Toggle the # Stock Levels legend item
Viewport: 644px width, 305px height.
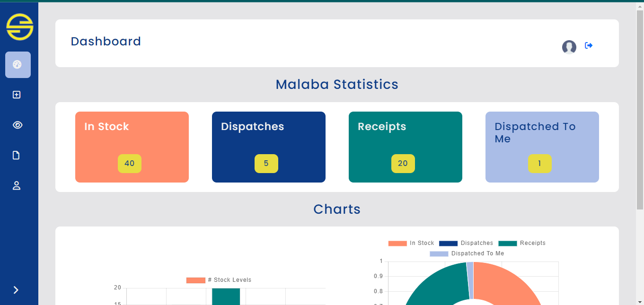tap(219, 280)
